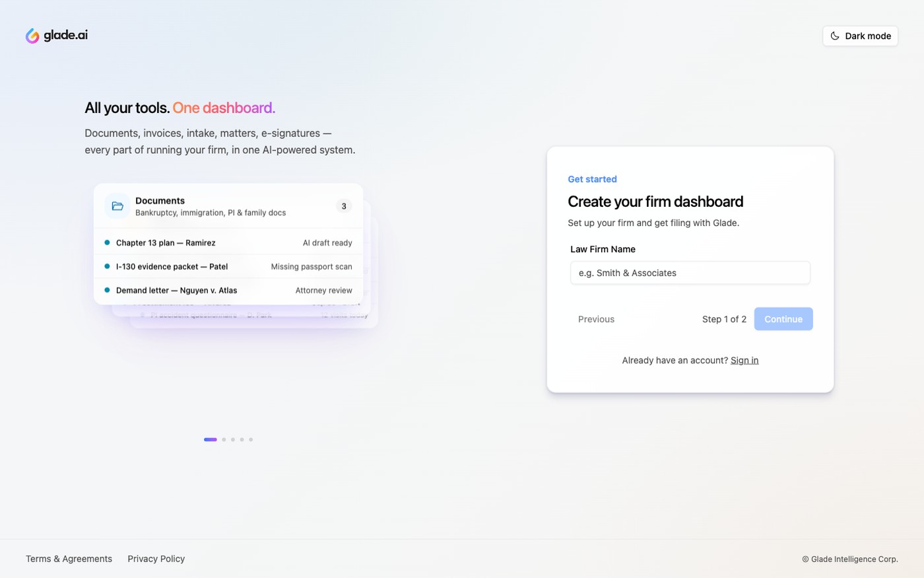
Task: Open Terms & Agreements link
Action: tap(69, 559)
